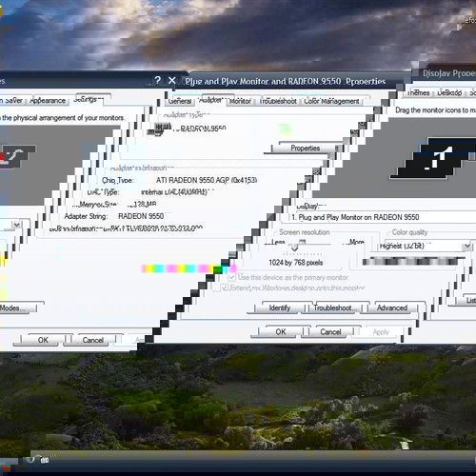The width and height of the screenshot is (476, 476).
Task: Switch to the Screen Saver tab
Action: (x=12, y=101)
